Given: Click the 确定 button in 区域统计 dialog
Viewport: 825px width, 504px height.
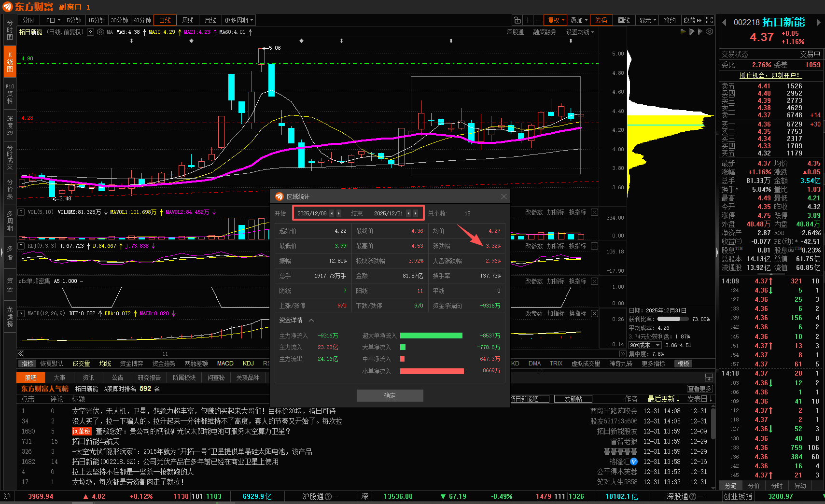Looking at the screenshot, I should pos(390,395).
